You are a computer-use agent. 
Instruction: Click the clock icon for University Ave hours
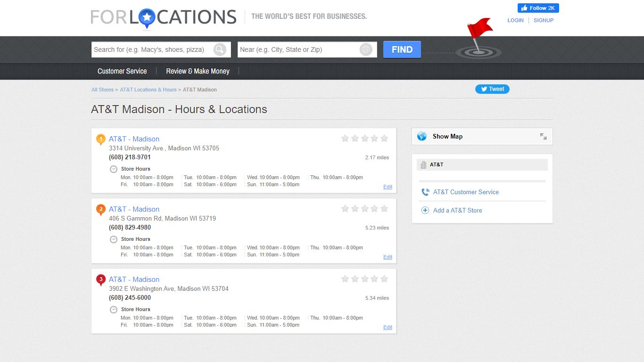tap(114, 169)
